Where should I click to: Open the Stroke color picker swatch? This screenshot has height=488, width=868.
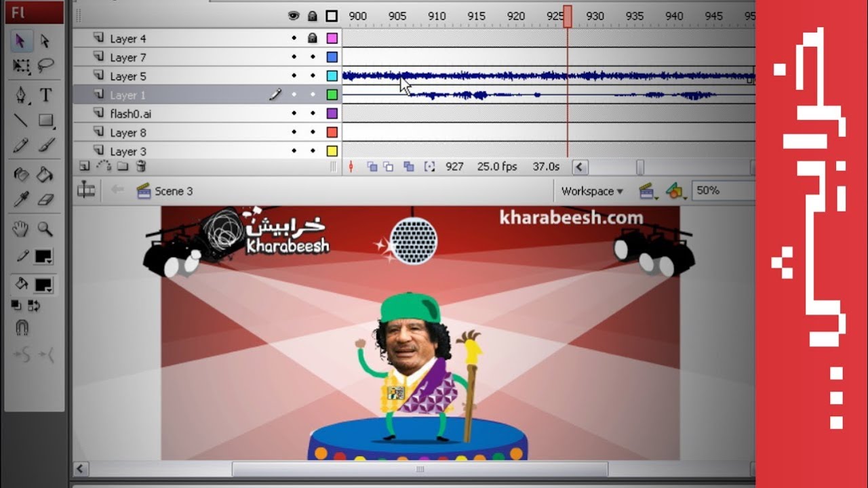click(x=43, y=258)
